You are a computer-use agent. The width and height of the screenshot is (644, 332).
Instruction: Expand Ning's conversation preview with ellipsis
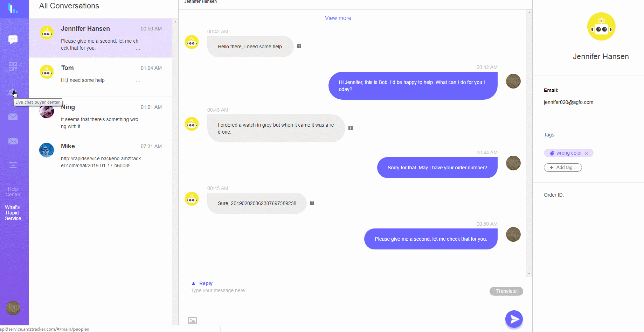pos(138,127)
